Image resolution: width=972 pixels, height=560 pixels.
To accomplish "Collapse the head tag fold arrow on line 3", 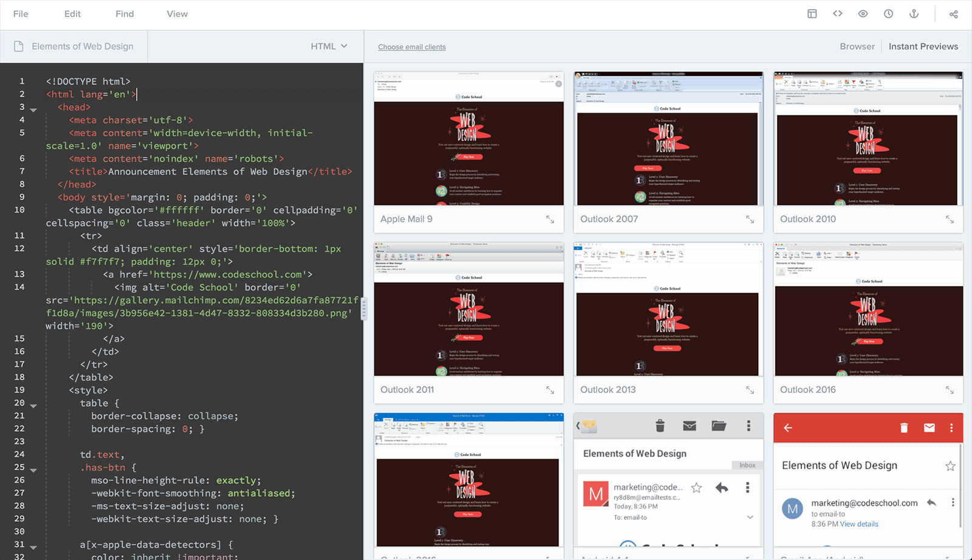I will coord(33,110).
